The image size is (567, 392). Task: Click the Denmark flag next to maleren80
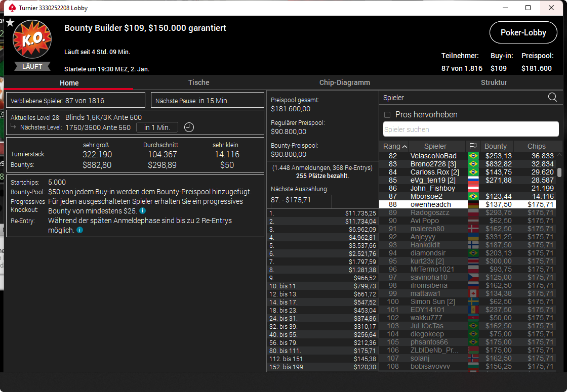(x=473, y=229)
